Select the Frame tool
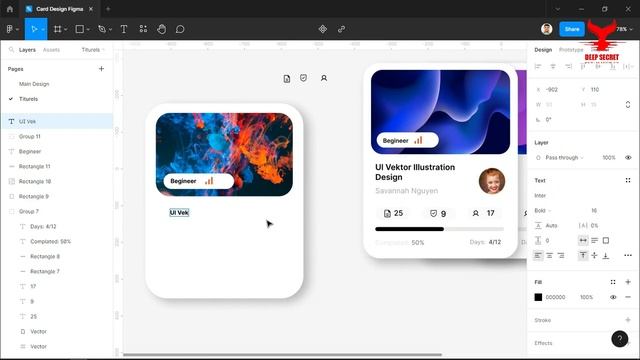 pos(58,29)
